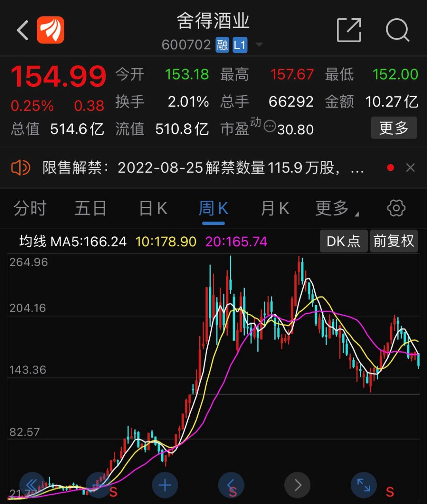Tap the current price 154.99
The width and height of the screenshot is (427, 504).
(x=59, y=76)
